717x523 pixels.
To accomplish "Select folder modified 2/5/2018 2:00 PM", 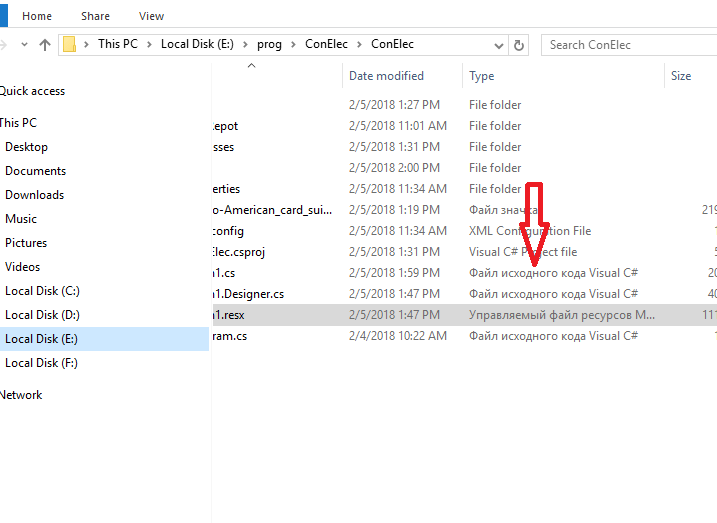I will (464, 168).
